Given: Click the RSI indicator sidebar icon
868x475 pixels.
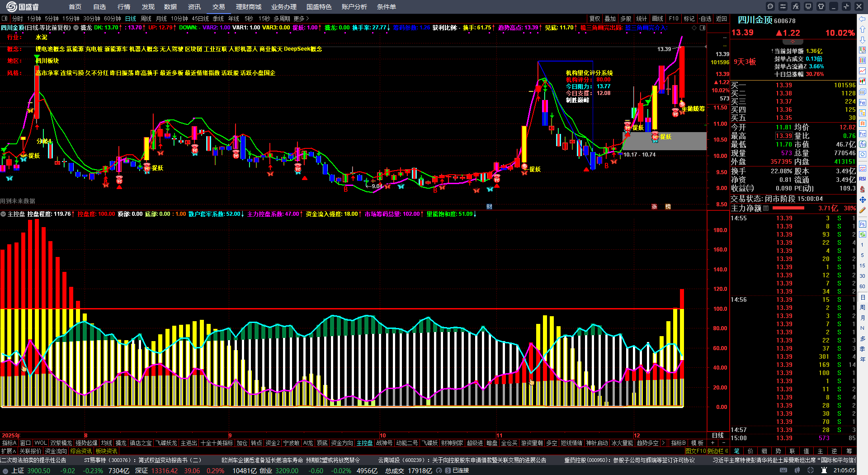Looking at the screenshot, I should pyautogui.click(x=863, y=179).
